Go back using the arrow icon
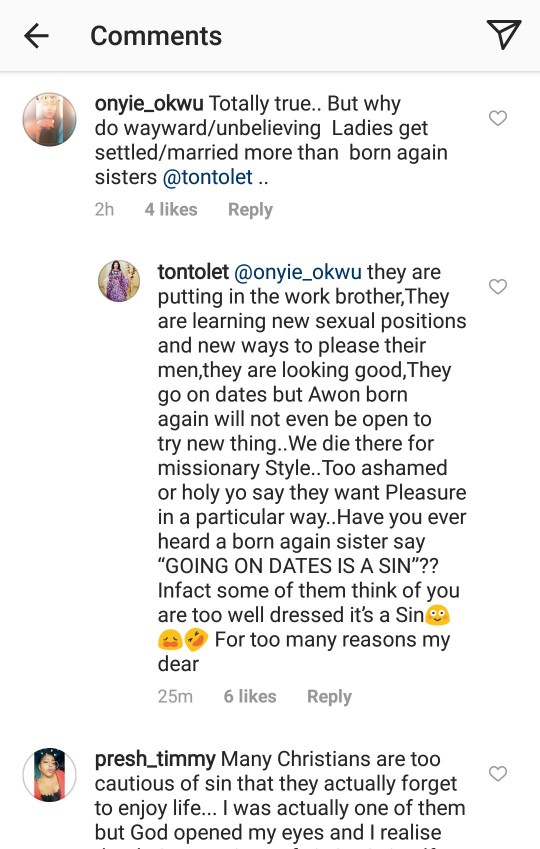The height and width of the screenshot is (849, 540). click(36, 36)
